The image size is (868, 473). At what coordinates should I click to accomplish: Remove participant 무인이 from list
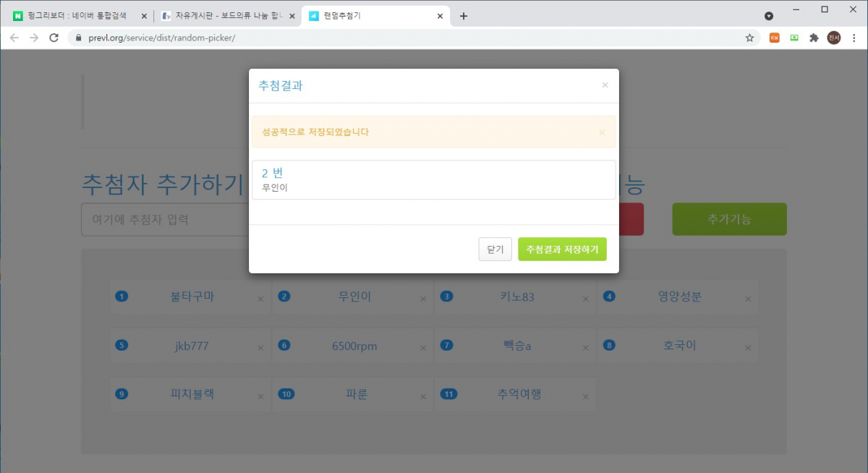pyautogui.click(x=423, y=299)
